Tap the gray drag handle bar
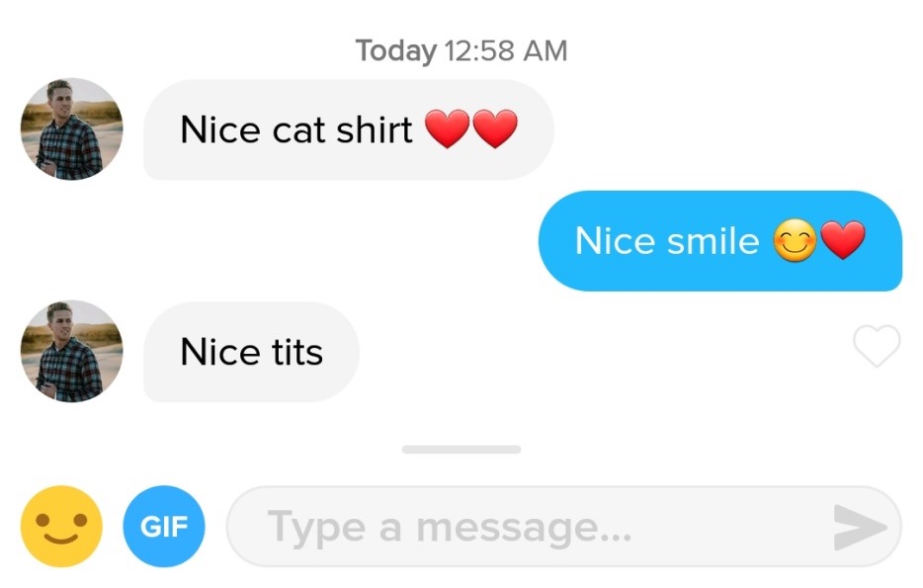The height and width of the screenshot is (588, 923). tap(461, 449)
